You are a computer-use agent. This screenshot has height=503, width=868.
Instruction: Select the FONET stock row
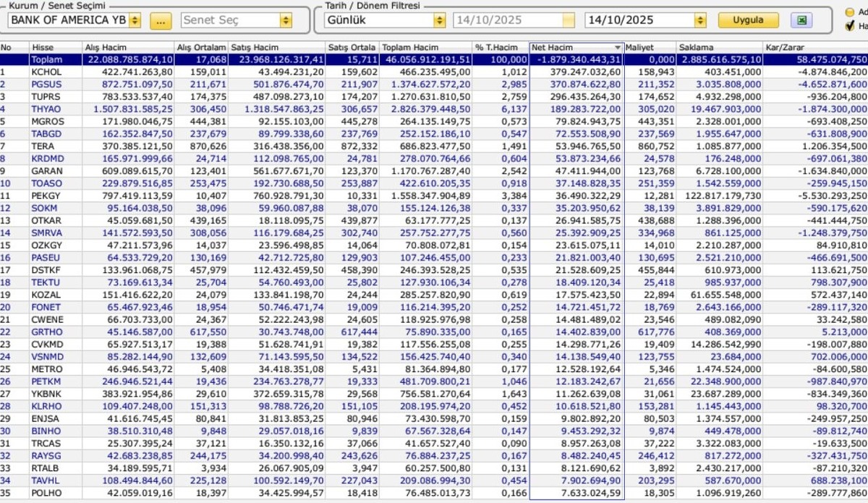point(434,308)
